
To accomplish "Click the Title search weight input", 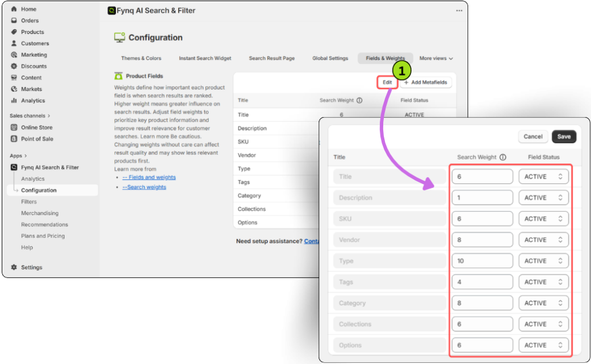I will point(482,177).
